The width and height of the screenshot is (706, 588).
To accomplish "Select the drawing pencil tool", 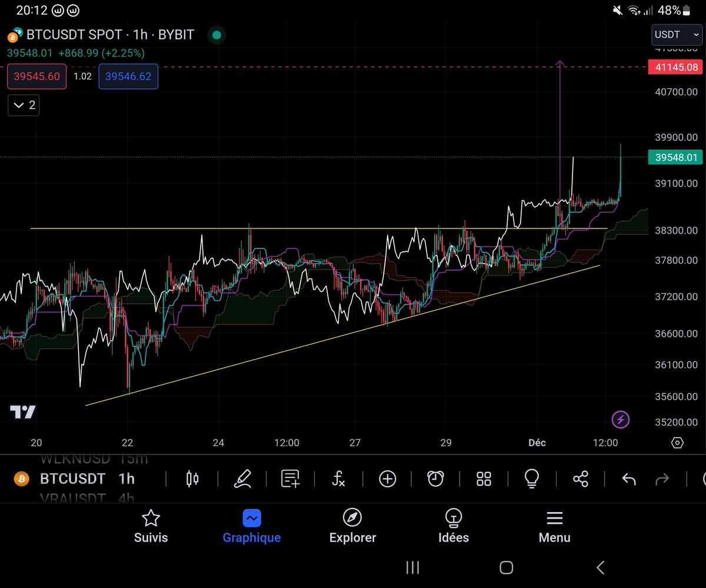I will (242, 479).
